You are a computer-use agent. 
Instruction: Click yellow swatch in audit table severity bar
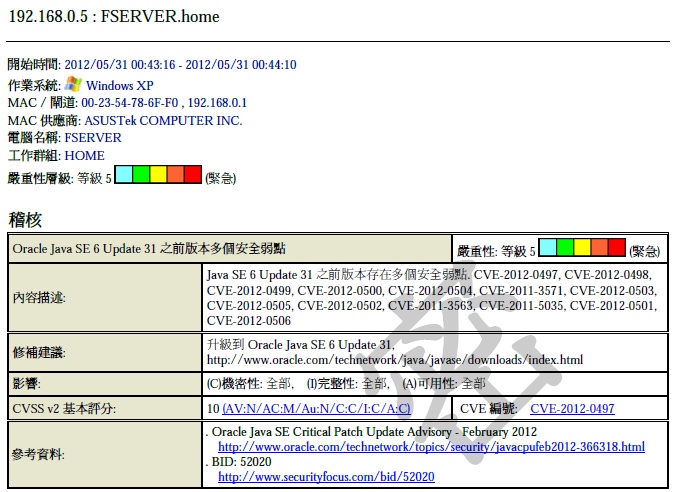coord(582,248)
